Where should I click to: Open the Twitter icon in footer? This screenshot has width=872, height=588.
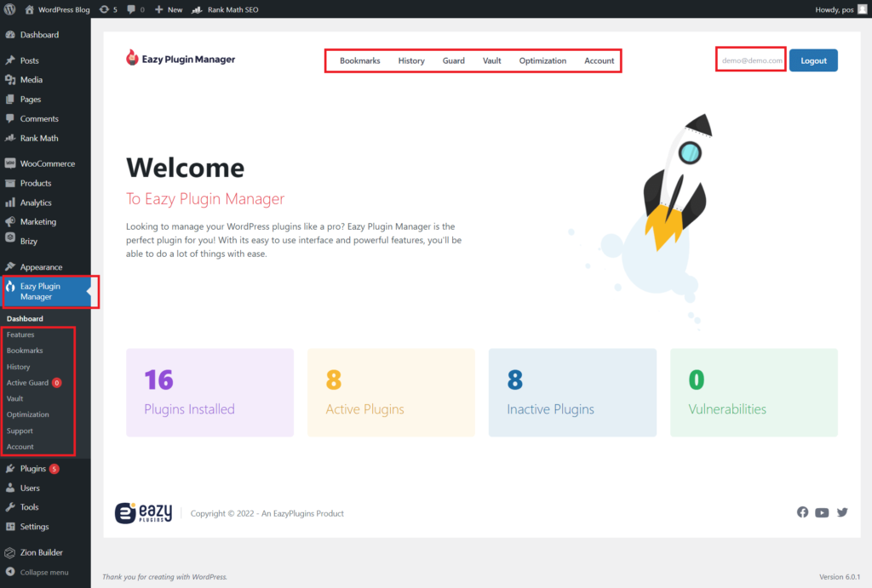[842, 512]
